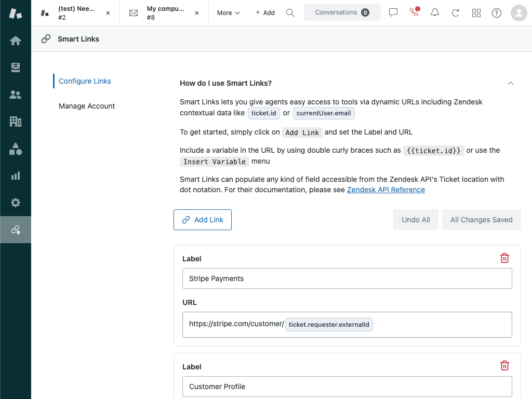
Task: Delete the Customer Profile link
Action: (x=504, y=366)
